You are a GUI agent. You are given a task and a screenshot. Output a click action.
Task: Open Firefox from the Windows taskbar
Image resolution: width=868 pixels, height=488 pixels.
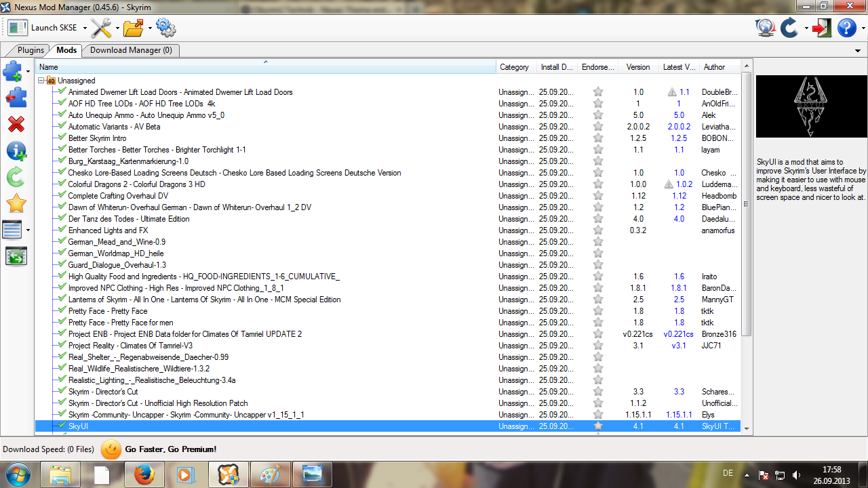[144, 474]
